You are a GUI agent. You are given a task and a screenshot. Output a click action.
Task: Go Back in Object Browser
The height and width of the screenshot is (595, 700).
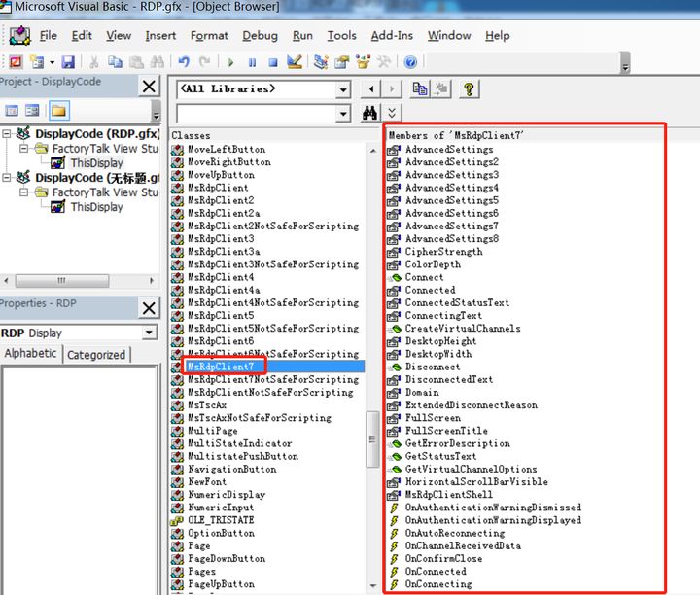[371, 89]
